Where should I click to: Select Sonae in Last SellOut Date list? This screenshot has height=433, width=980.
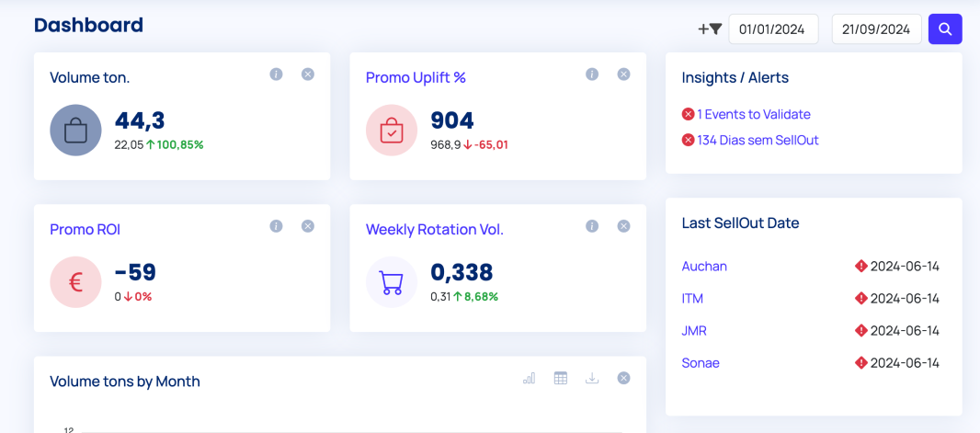pos(701,363)
